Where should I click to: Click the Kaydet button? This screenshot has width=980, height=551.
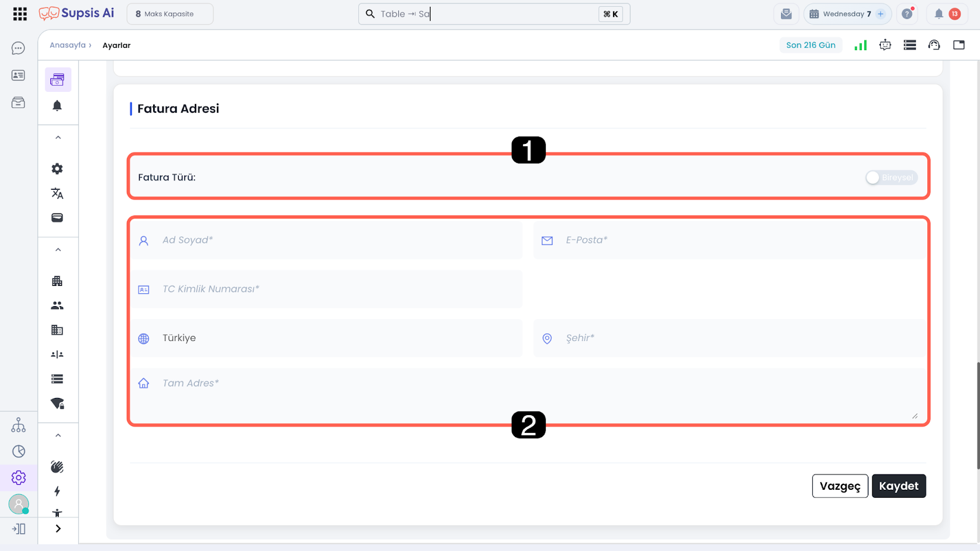pyautogui.click(x=899, y=486)
